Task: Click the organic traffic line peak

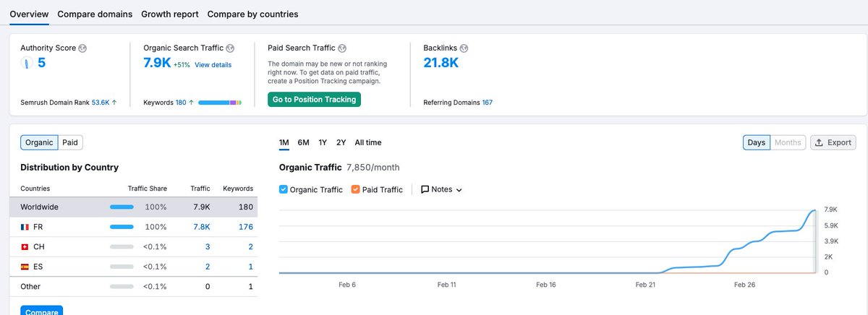Action: point(816,210)
